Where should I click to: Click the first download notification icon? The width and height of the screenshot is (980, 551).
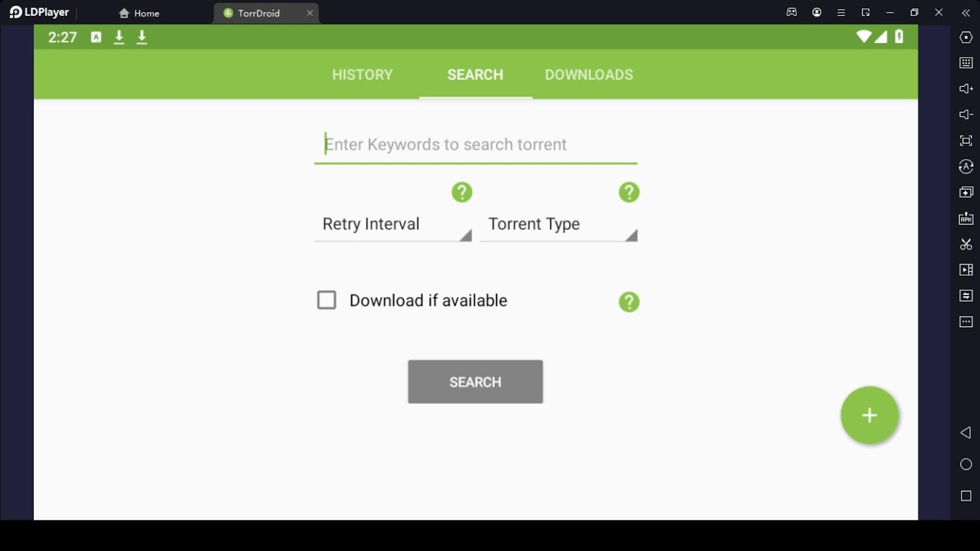pos(119,37)
